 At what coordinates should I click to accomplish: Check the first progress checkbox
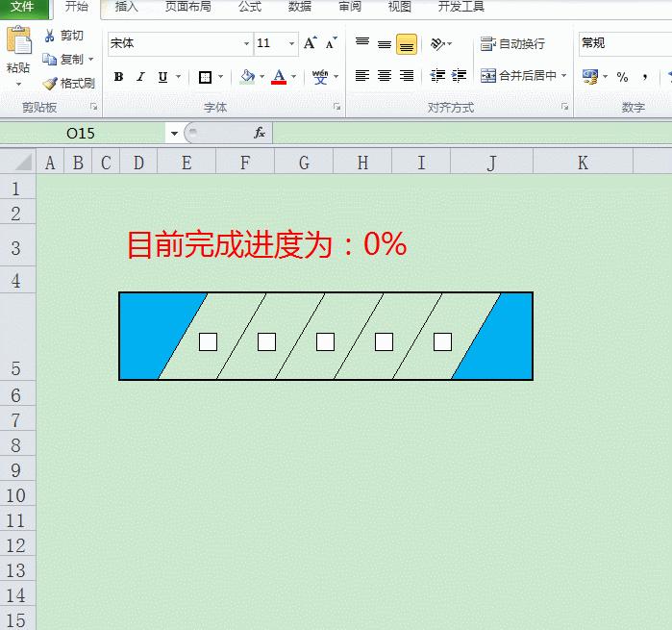pos(209,341)
